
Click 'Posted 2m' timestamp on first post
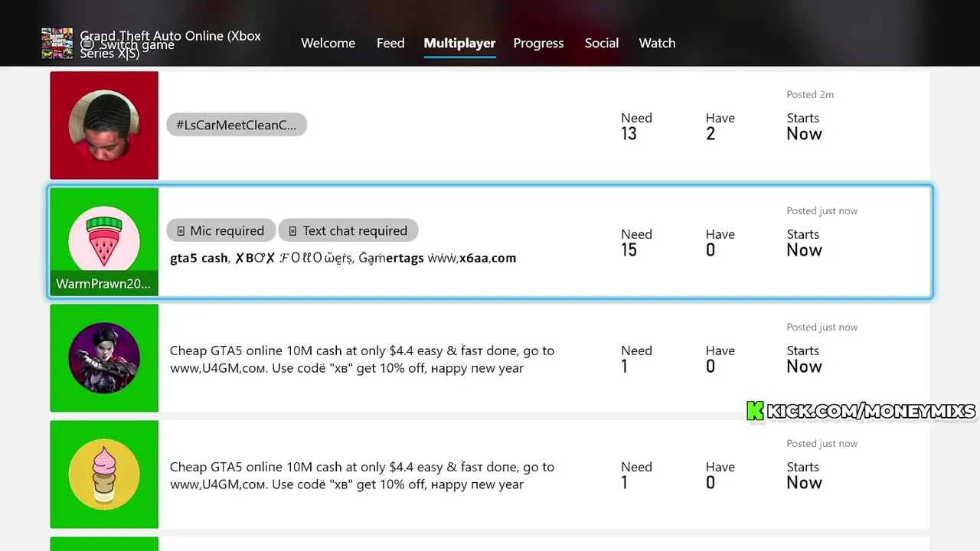[x=810, y=95]
